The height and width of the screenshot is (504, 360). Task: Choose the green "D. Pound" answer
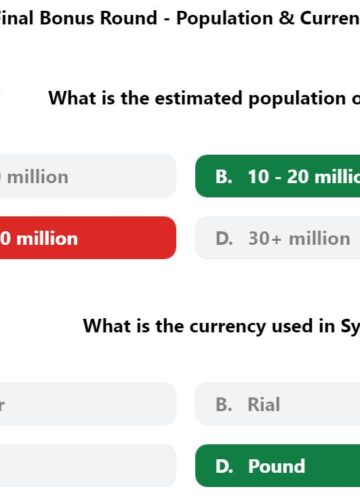point(278,466)
